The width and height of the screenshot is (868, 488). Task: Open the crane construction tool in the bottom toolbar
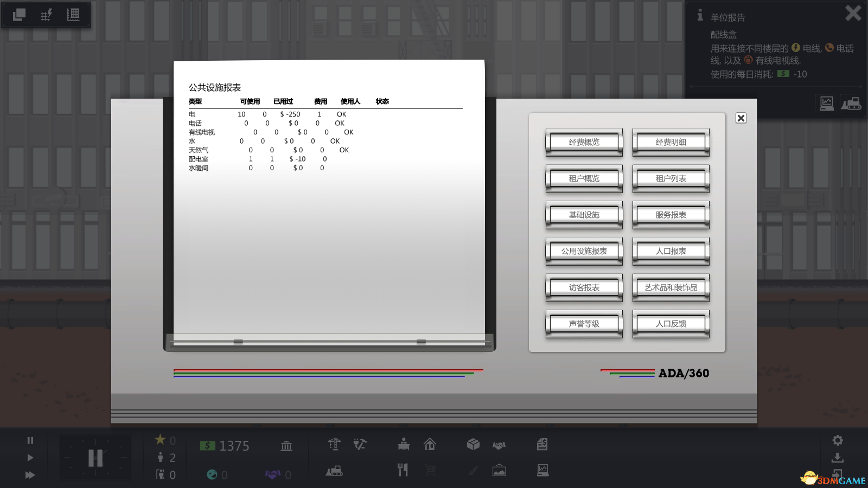pyautogui.click(x=334, y=445)
